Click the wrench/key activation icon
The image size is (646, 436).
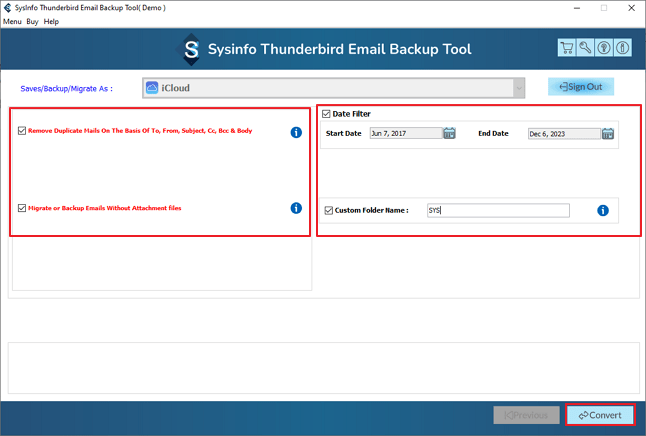[585, 48]
